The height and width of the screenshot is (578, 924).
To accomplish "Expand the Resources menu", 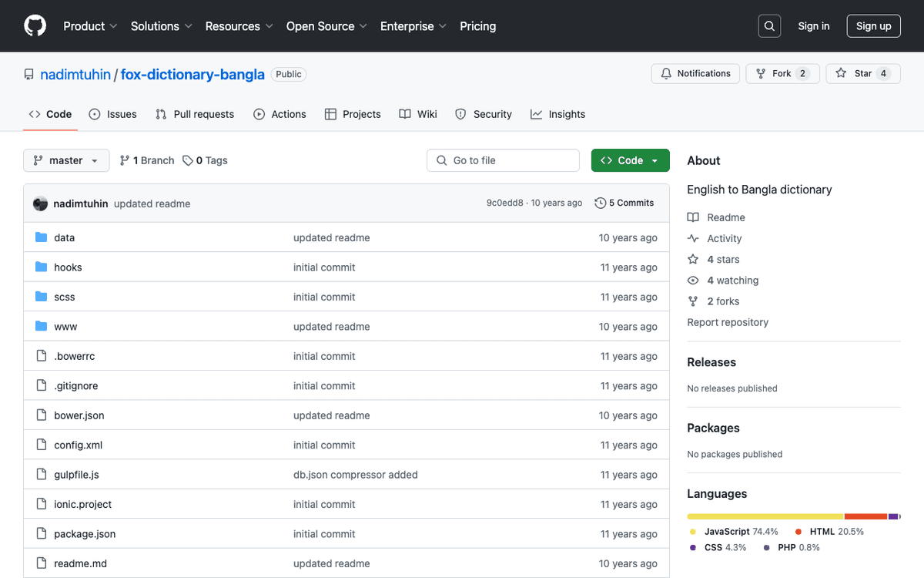I will click(239, 26).
